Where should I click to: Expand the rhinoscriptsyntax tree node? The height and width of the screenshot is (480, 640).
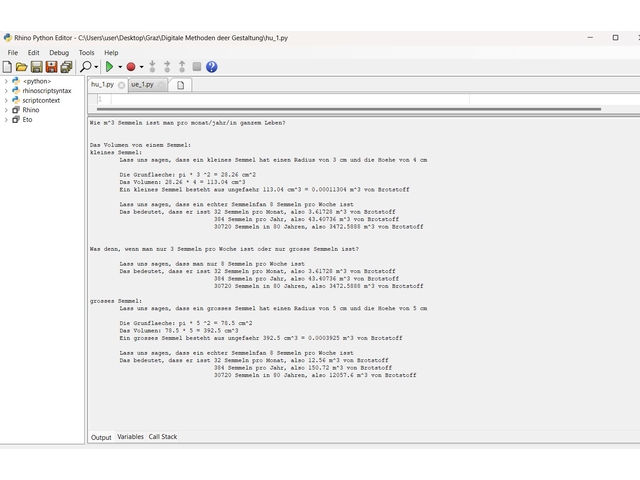pos(6,91)
